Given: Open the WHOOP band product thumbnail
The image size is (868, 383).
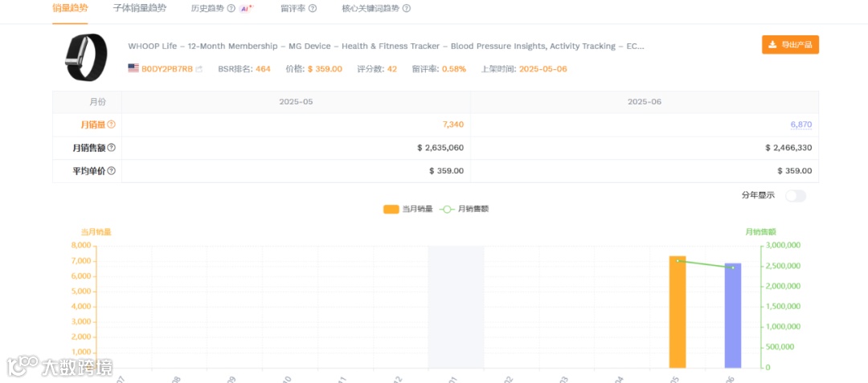Looking at the screenshot, I should [86, 57].
